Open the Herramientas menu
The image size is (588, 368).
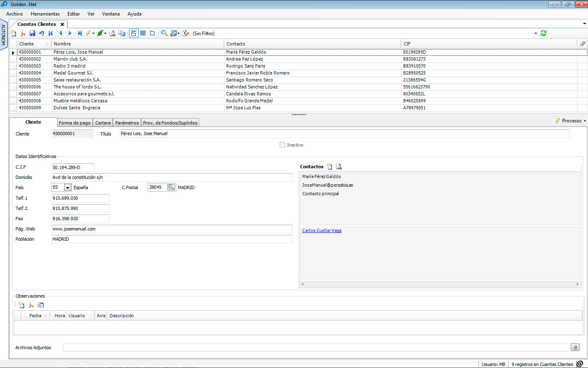(x=45, y=14)
